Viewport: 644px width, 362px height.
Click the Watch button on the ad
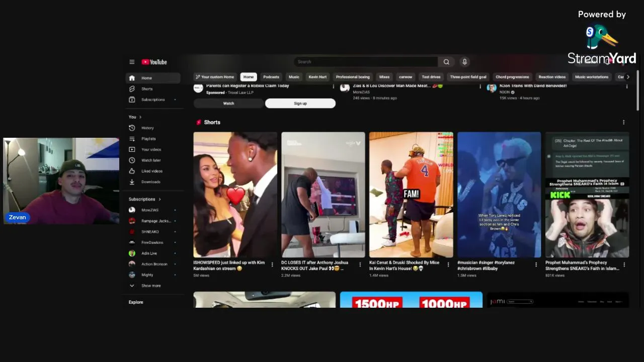(228, 103)
